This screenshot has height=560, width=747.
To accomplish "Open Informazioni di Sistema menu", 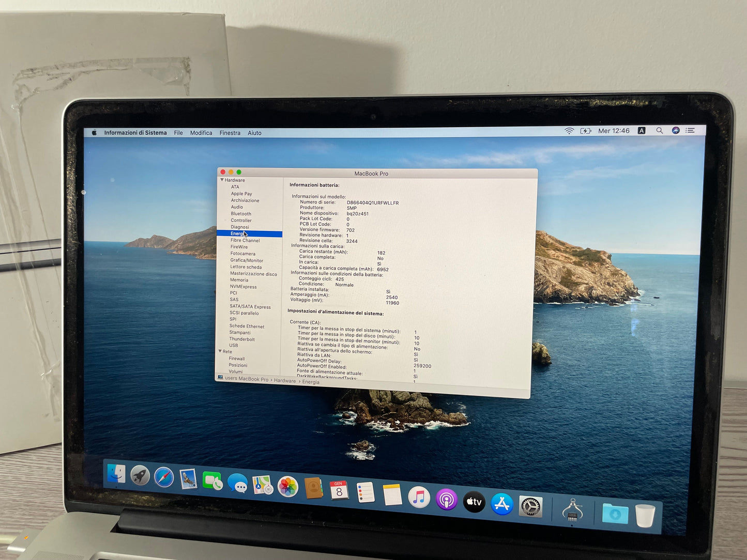I will [x=135, y=133].
